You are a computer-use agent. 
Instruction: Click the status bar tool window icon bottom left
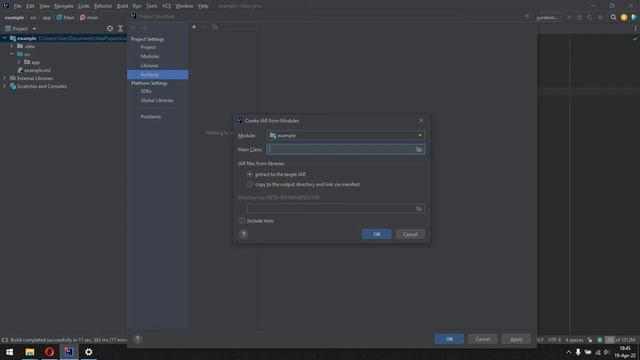click(4, 340)
